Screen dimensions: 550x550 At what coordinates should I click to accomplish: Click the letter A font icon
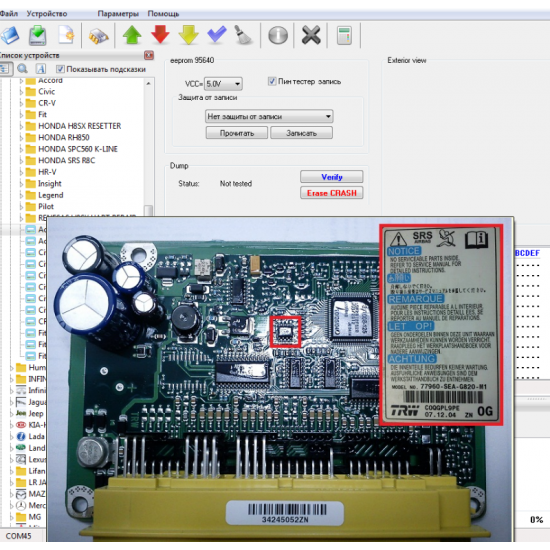coord(41,69)
